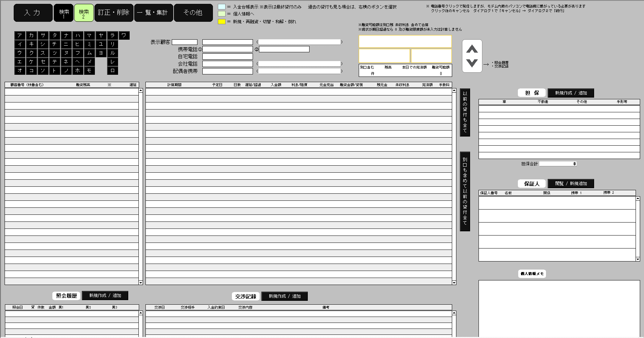644x338 pixels.
Task: Click the 自宅電話 input field
Action: 228,57
